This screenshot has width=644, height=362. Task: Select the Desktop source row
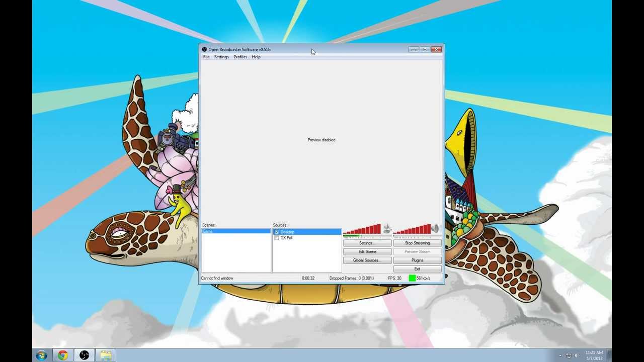(x=307, y=232)
